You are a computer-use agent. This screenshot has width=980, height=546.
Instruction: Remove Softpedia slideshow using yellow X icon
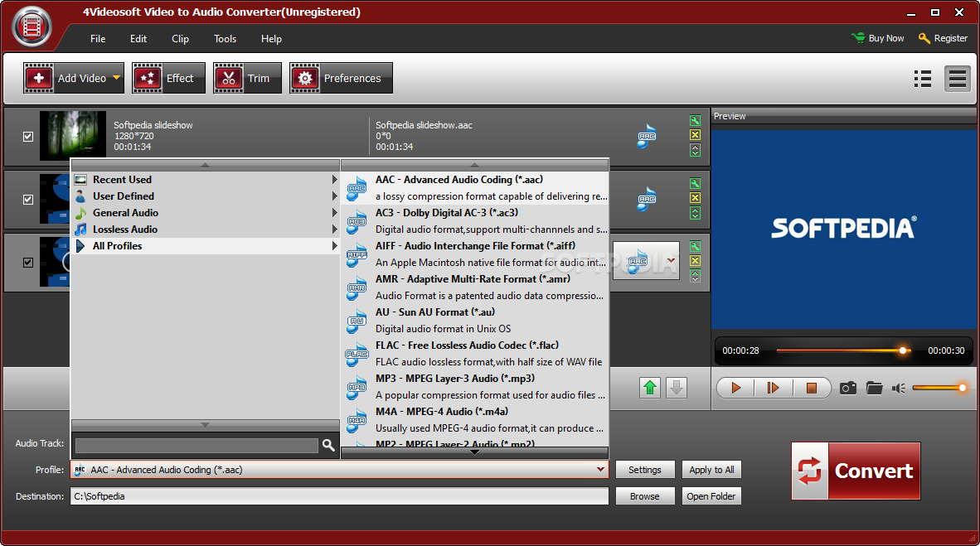click(x=695, y=135)
